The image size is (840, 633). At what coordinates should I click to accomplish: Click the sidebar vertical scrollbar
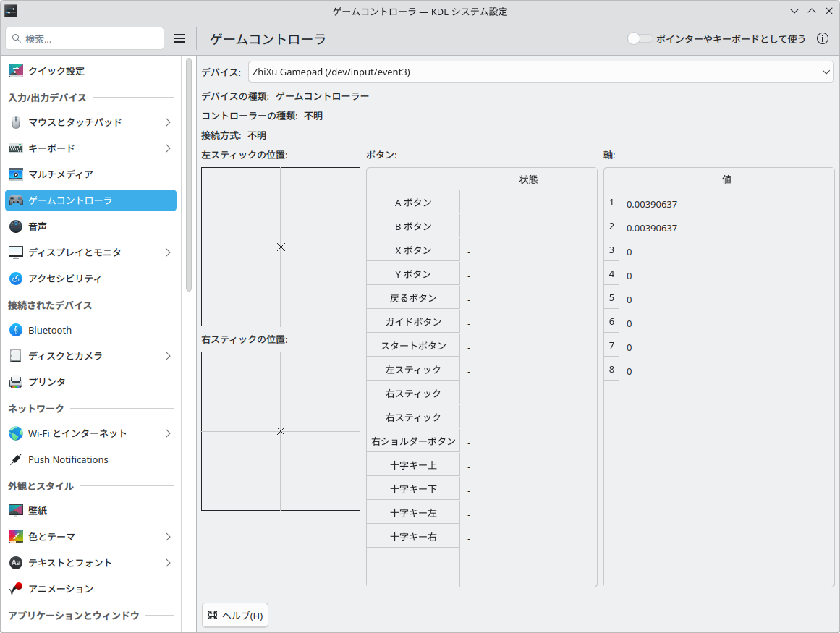189,175
